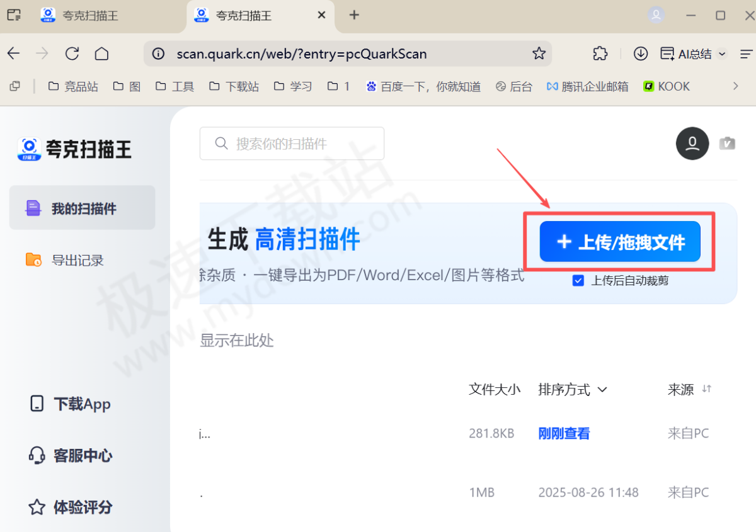This screenshot has width=756, height=532.
Task: Click 来自PC in the 281.8KB row
Action: tap(688, 434)
